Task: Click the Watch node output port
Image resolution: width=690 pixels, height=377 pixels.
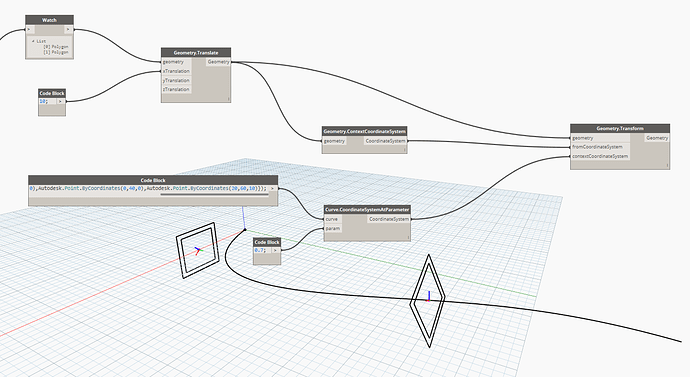Action: (68, 29)
